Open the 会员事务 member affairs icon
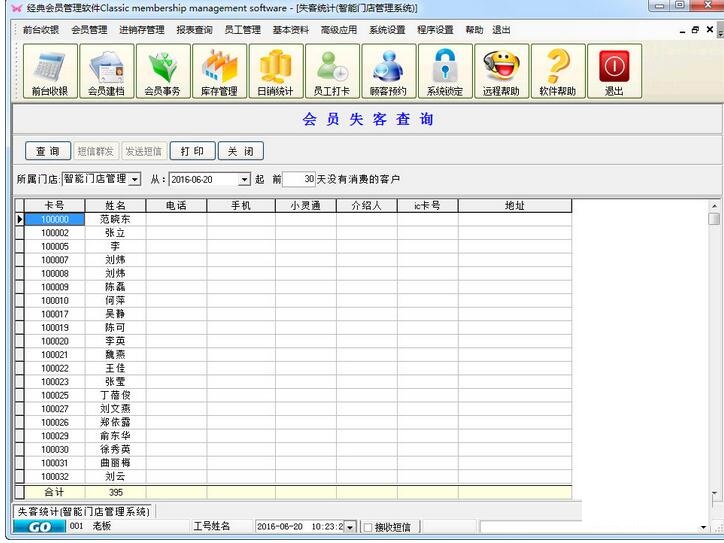The width and height of the screenshot is (724, 543). point(163,71)
